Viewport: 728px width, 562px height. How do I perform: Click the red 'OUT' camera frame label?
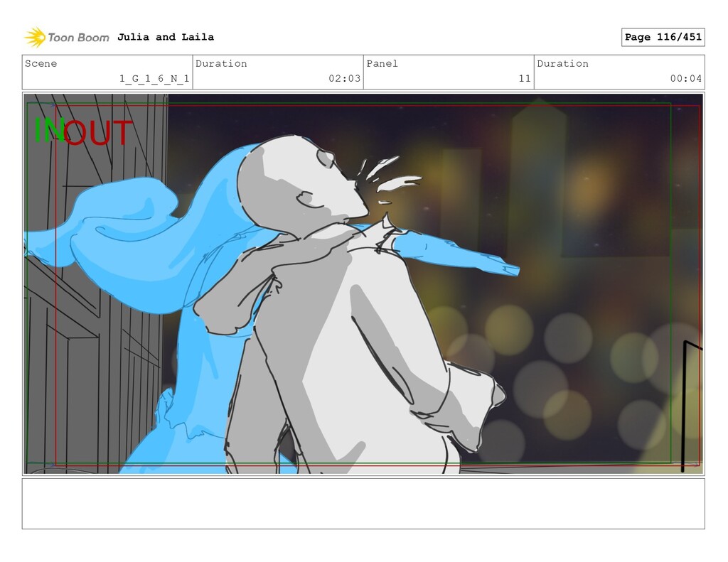(98, 132)
